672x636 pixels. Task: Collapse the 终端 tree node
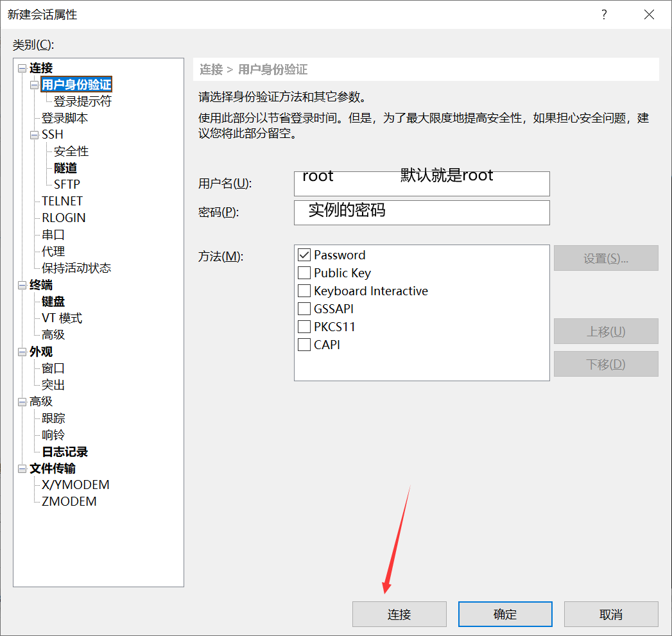coord(22,286)
